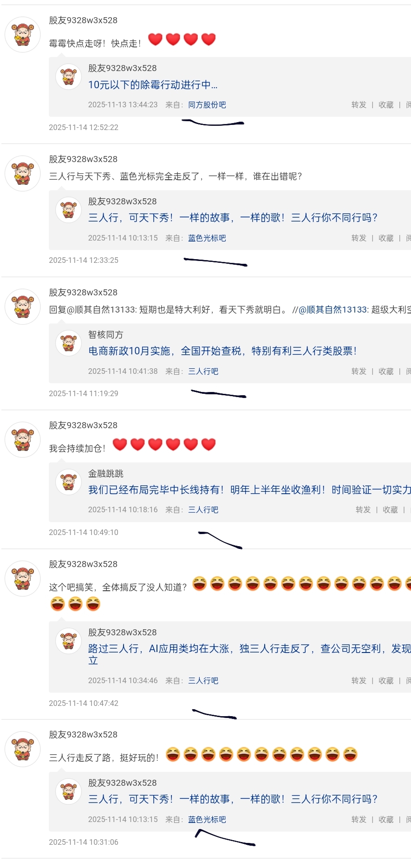Click 收藏 on the 金融跳跳 quoted post
411x868 pixels.
pyautogui.click(x=390, y=510)
